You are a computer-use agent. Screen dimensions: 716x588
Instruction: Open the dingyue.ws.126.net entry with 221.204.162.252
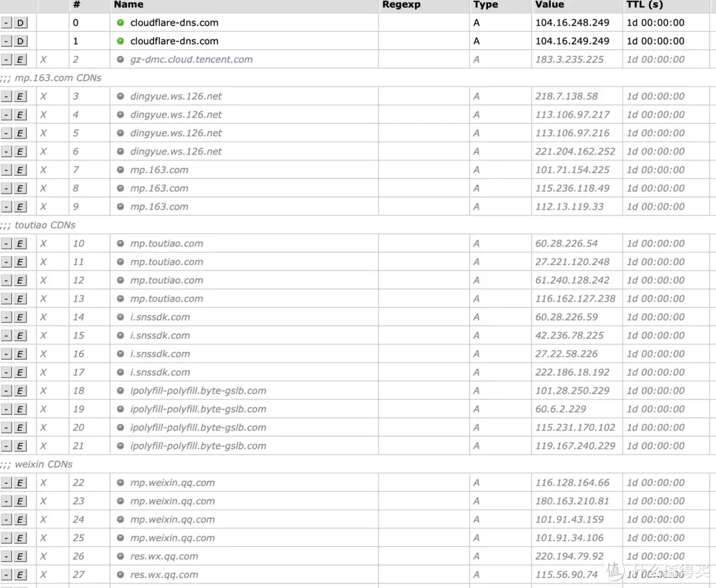[x=176, y=152]
